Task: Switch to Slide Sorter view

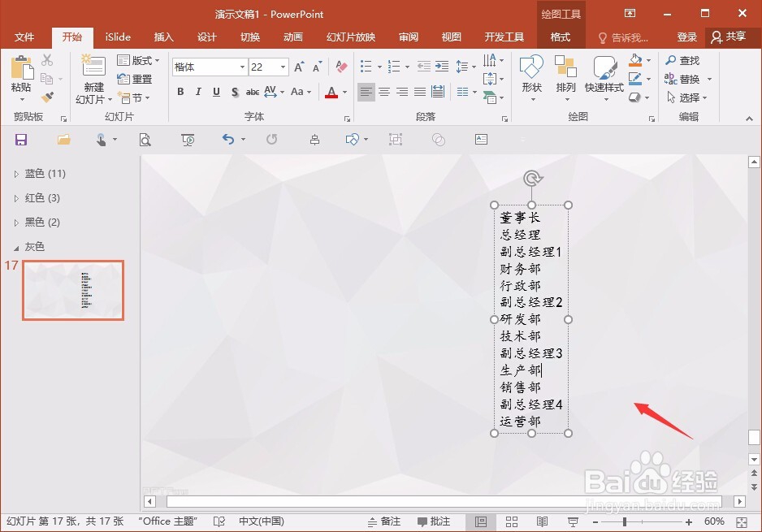Action: point(511,521)
